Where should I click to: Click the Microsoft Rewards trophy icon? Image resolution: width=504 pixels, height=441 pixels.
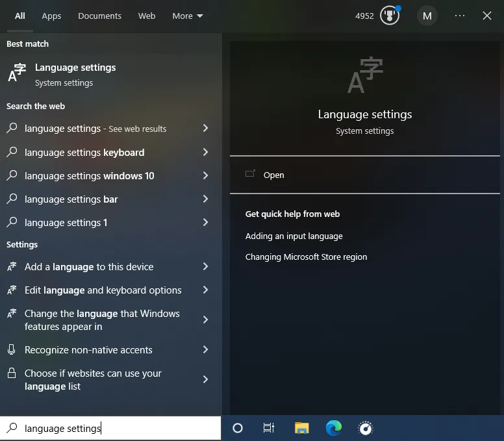[390, 16]
